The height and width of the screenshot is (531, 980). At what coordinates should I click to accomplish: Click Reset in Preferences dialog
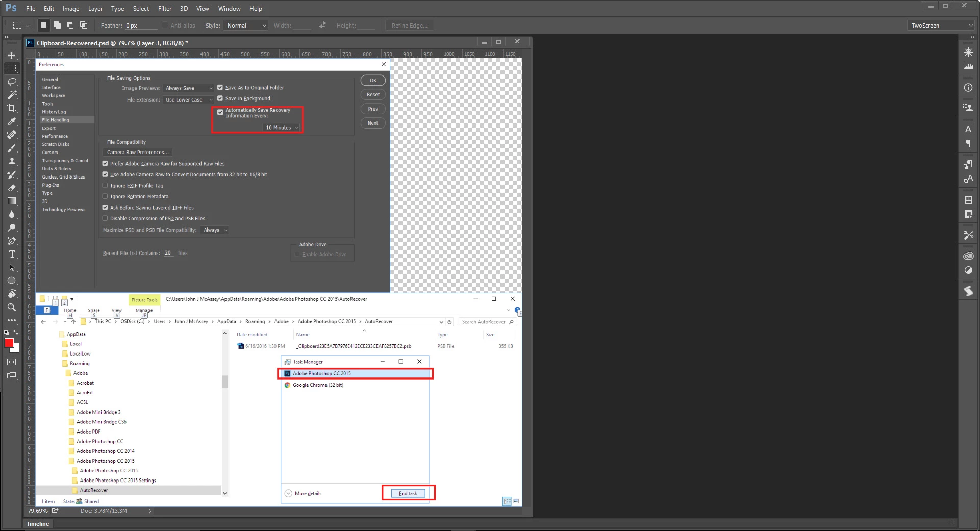point(373,95)
